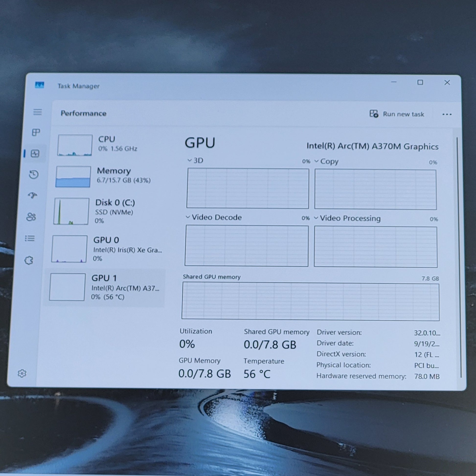Expand the 3D engine graph dropdown
The image size is (476, 476).
[x=190, y=160]
